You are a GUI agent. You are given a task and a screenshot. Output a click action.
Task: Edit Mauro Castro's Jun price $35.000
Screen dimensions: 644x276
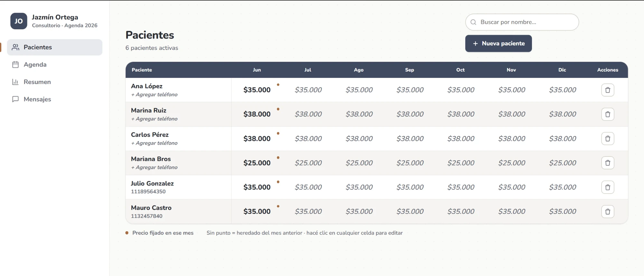(257, 212)
